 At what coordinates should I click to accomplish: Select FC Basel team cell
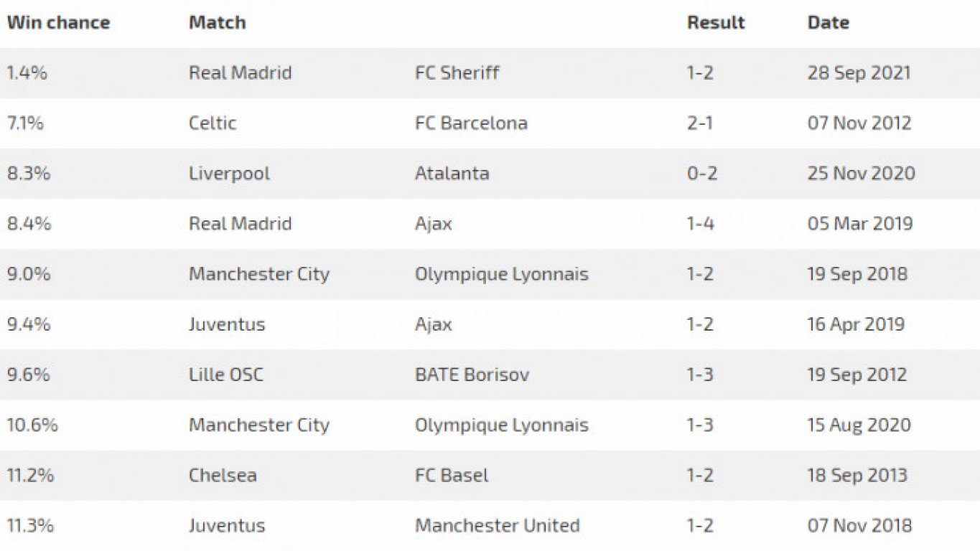coord(452,475)
